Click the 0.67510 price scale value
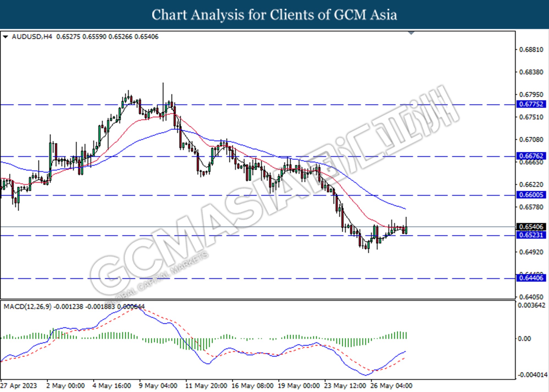This screenshot has width=549, height=392. [x=531, y=117]
